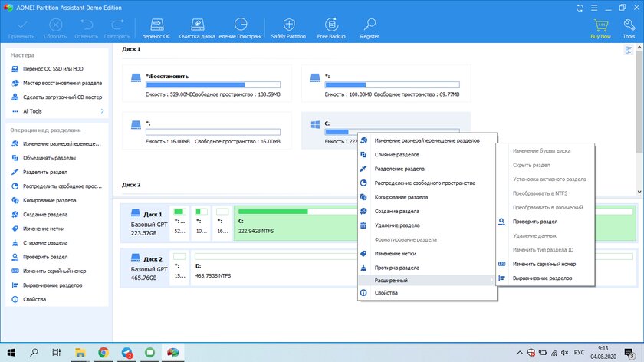This screenshot has height=362, width=644.
Task: Choose Разделение раздела in context menu
Action: [427, 169]
